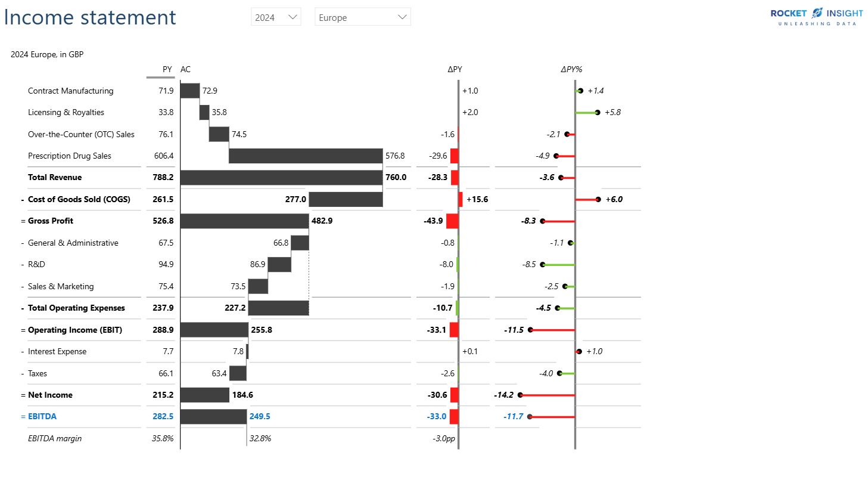Select the Total Operating Expenses green variance bar
Viewport: 868px width, 483px height.
(x=456, y=308)
